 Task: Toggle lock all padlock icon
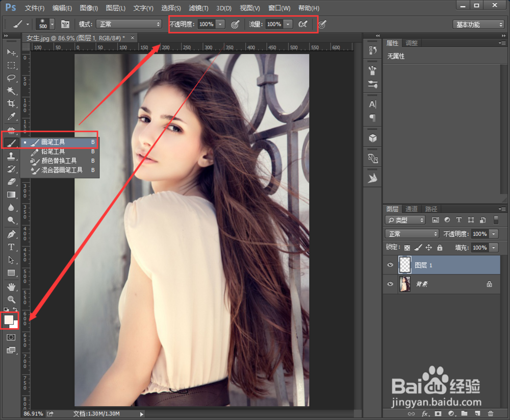click(440, 248)
